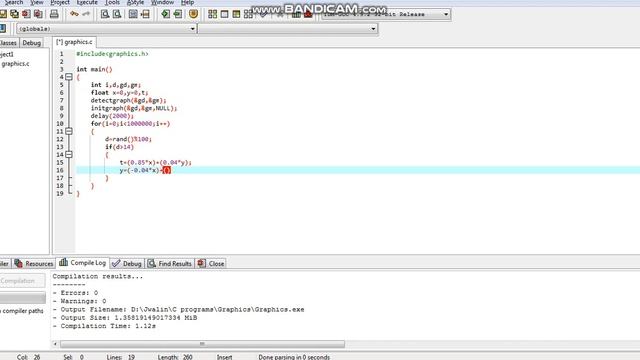Collapse the for-loop fold at line 11
The height and width of the screenshot is (360, 640).
coord(69,131)
